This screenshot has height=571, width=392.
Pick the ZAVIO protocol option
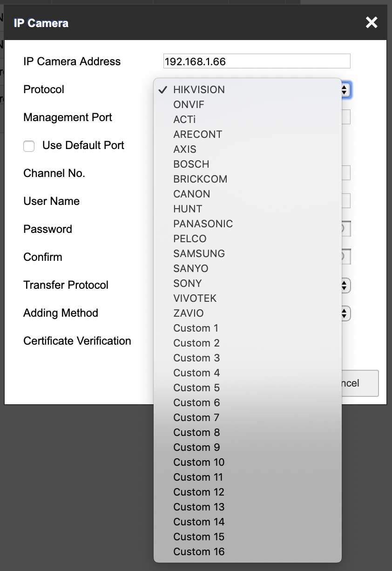[x=189, y=313]
